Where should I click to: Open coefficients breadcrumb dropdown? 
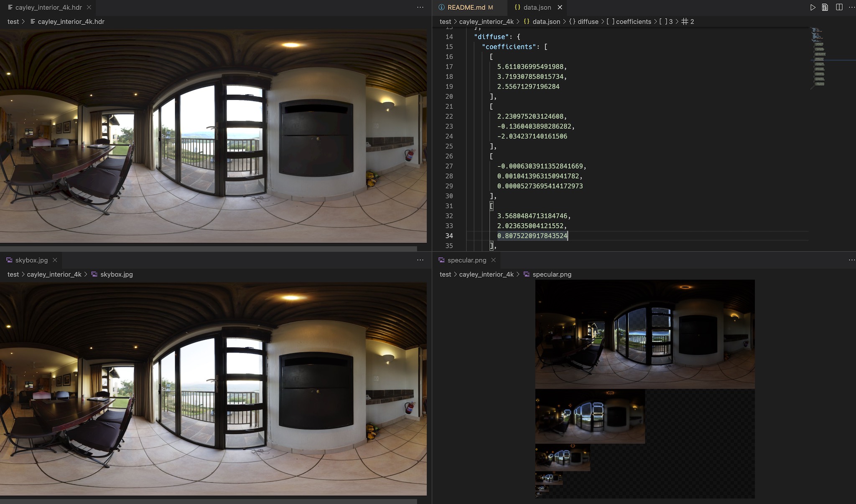pos(633,22)
